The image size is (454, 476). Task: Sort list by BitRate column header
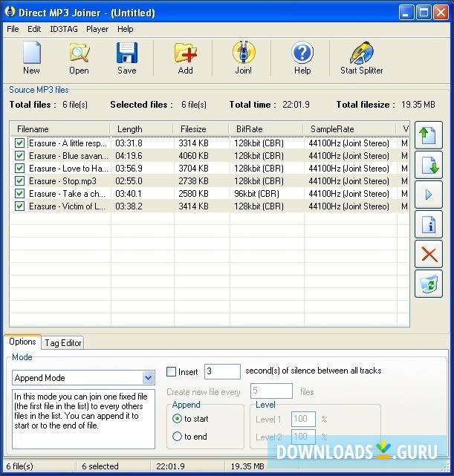[x=266, y=129]
